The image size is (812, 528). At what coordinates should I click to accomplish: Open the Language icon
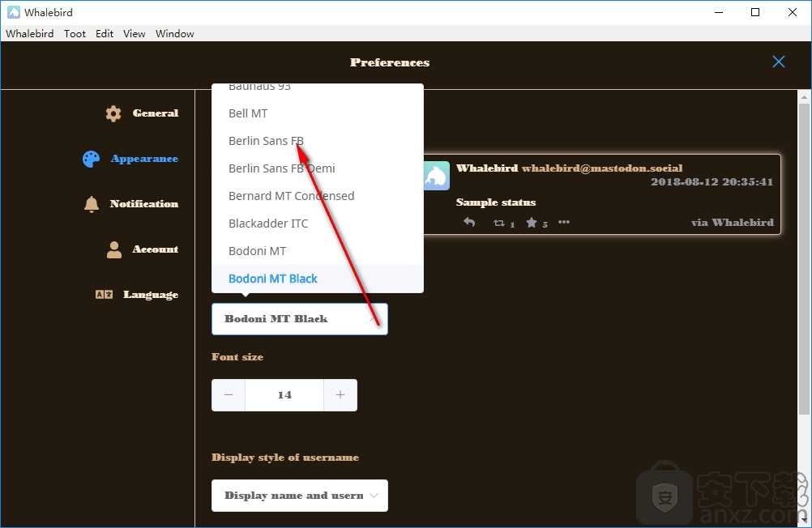[104, 295]
